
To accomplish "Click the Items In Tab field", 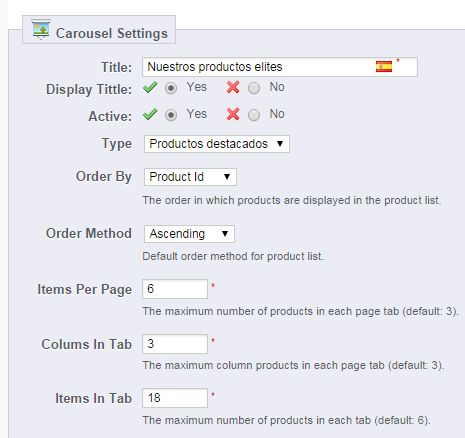I will click(x=175, y=398).
